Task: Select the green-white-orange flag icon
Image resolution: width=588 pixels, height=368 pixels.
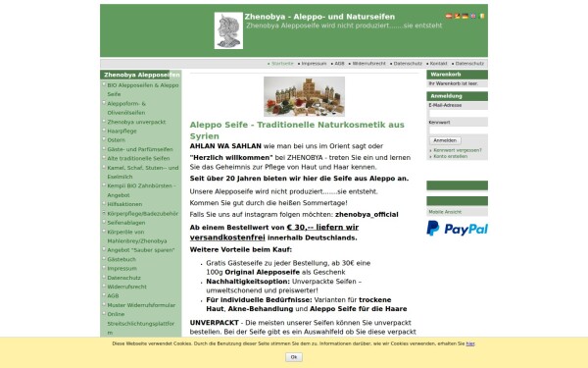Action: click(x=482, y=16)
